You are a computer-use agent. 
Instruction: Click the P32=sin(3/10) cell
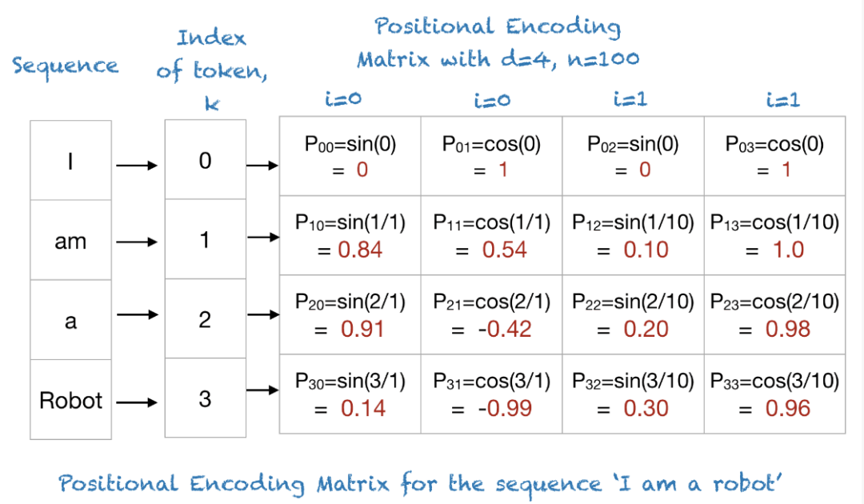[633, 394]
